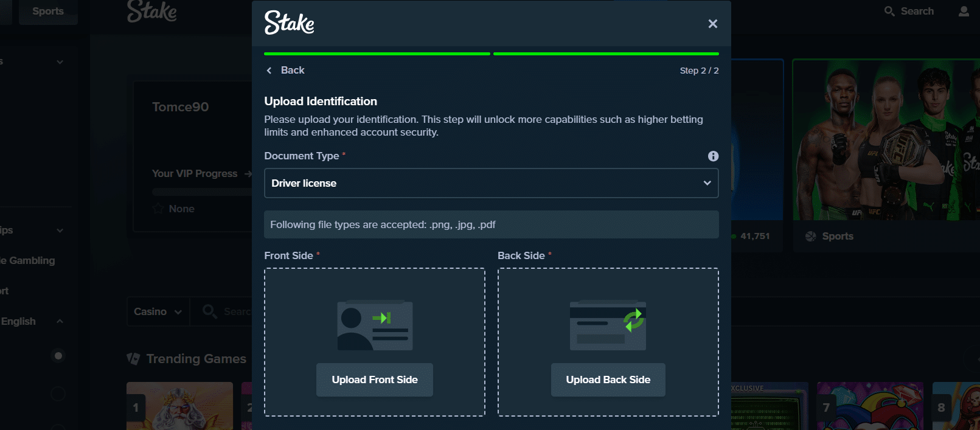Click the back side card icon
This screenshot has height=430, width=980.
point(608,325)
